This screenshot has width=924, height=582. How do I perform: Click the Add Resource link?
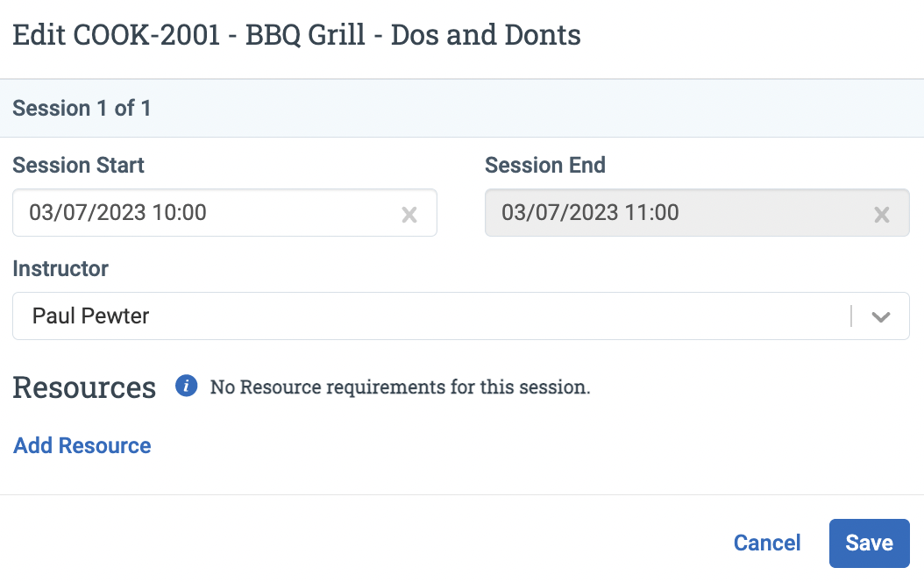click(x=82, y=445)
